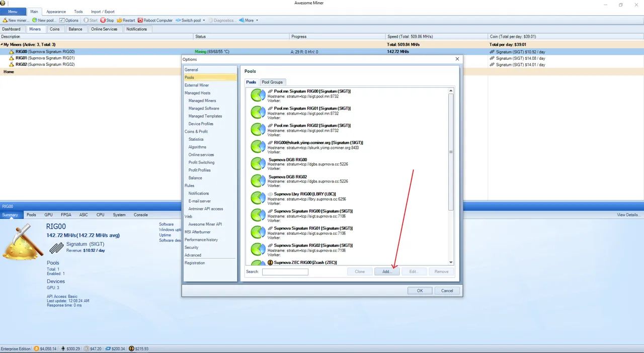Open the Switch pool dropdown
644x353 pixels.
190,20
